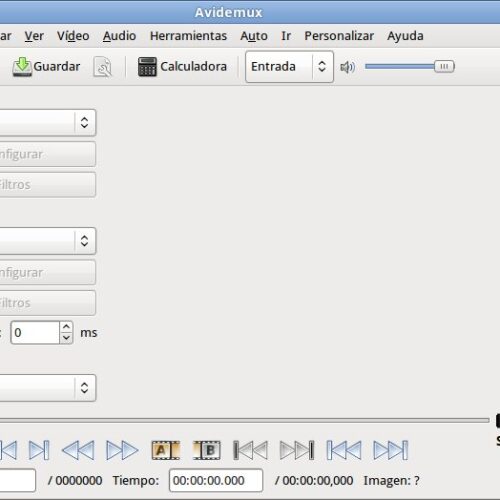
Task: Open the Ir menu
Action: tap(286, 36)
